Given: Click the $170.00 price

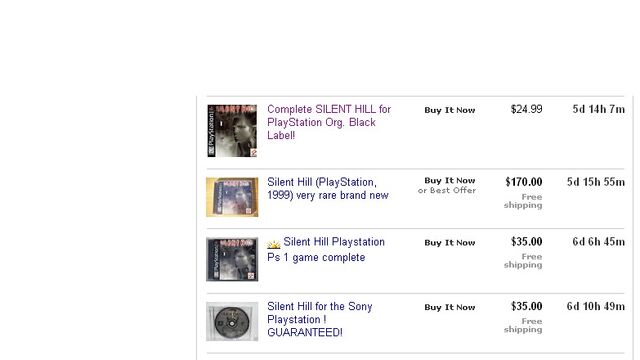Looking at the screenshot, I should coord(523,182).
